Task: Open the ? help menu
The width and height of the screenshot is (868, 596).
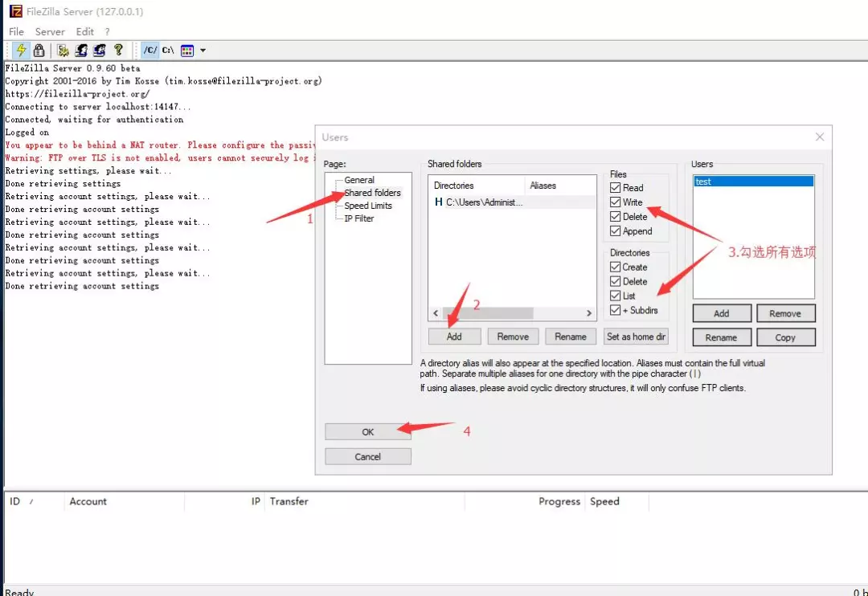Action: coord(108,31)
